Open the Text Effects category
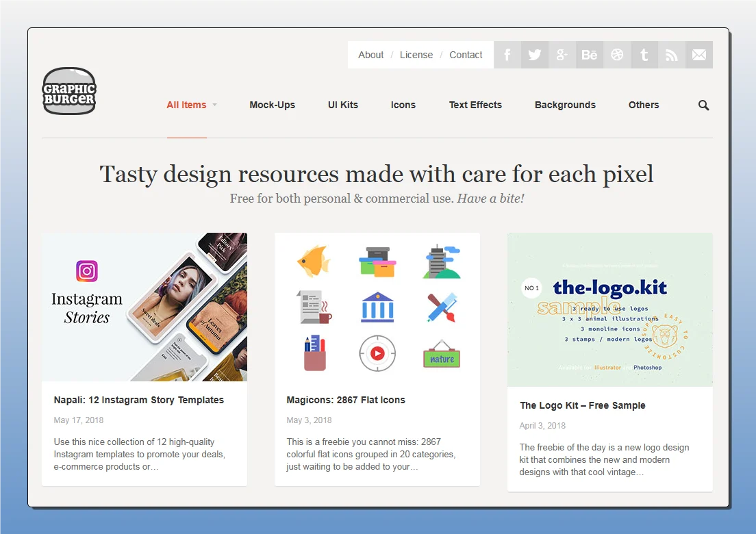The width and height of the screenshot is (756, 534). click(475, 105)
